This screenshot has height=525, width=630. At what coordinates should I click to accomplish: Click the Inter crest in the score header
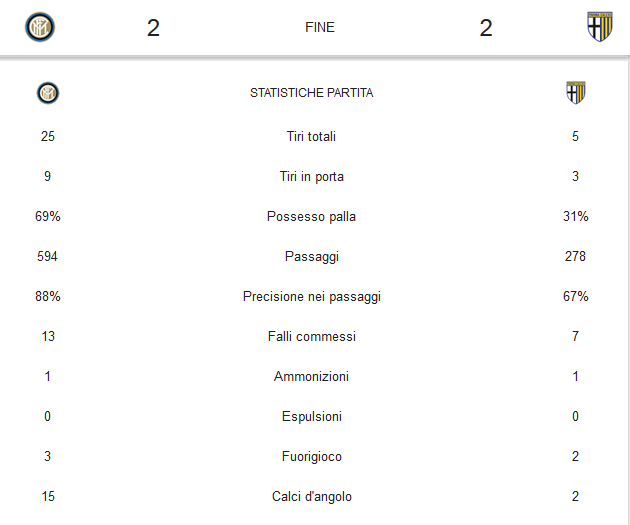[40, 27]
